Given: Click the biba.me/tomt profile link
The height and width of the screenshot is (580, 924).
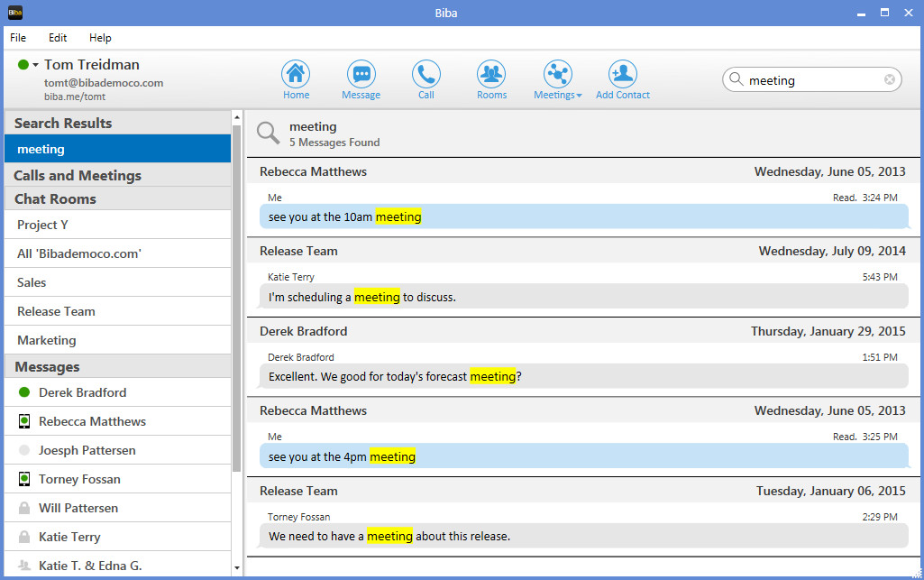Looking at the screenshot, I should point(75,97).
